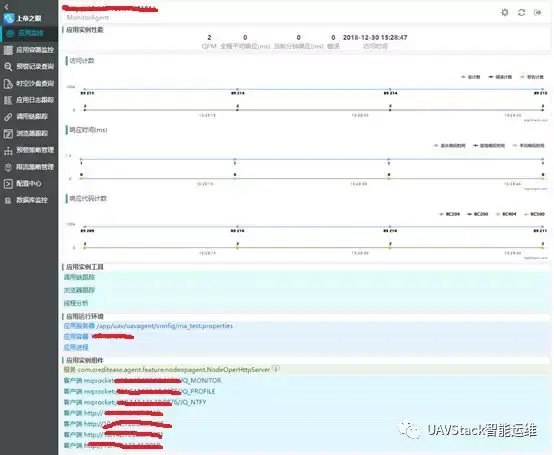Toggle the 总计数 legend series
Image resolution: width=554 pixels, height=455 pixels.
click(x=471, y=77)
